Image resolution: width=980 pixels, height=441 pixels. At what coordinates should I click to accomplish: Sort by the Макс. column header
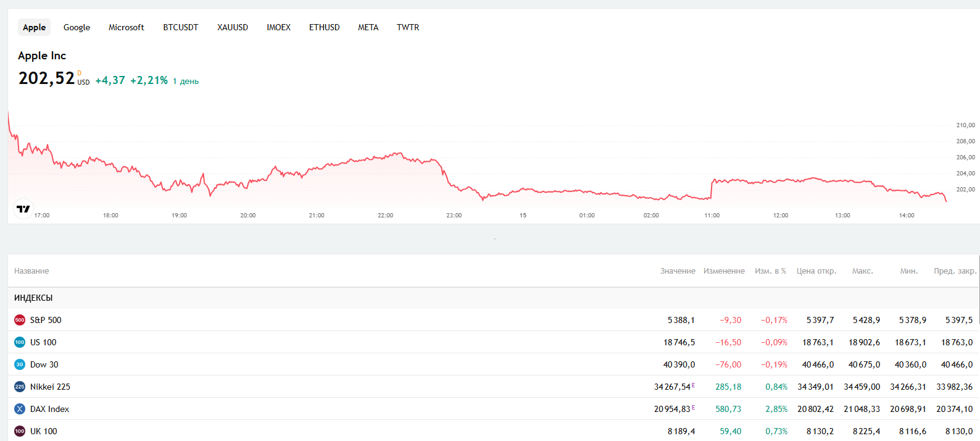pos(863,271)
